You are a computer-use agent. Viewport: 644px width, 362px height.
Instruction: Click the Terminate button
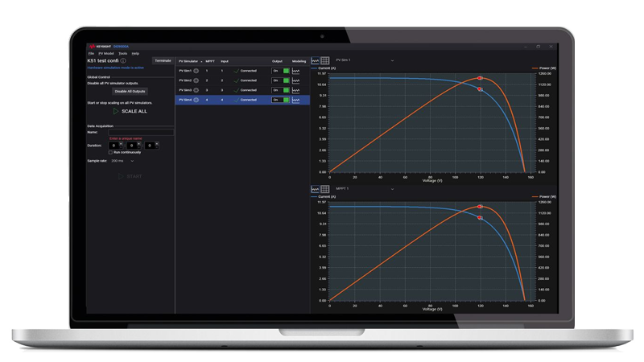click(163, 60)
